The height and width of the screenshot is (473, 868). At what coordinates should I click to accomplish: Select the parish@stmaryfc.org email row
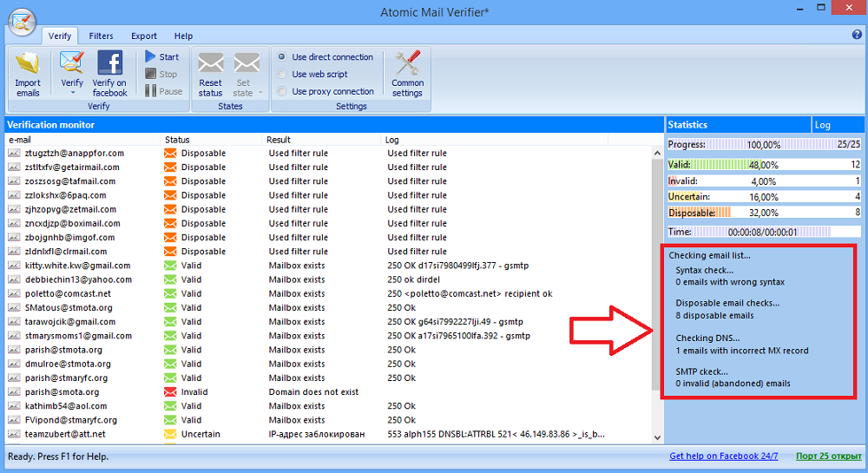point(329,378)
